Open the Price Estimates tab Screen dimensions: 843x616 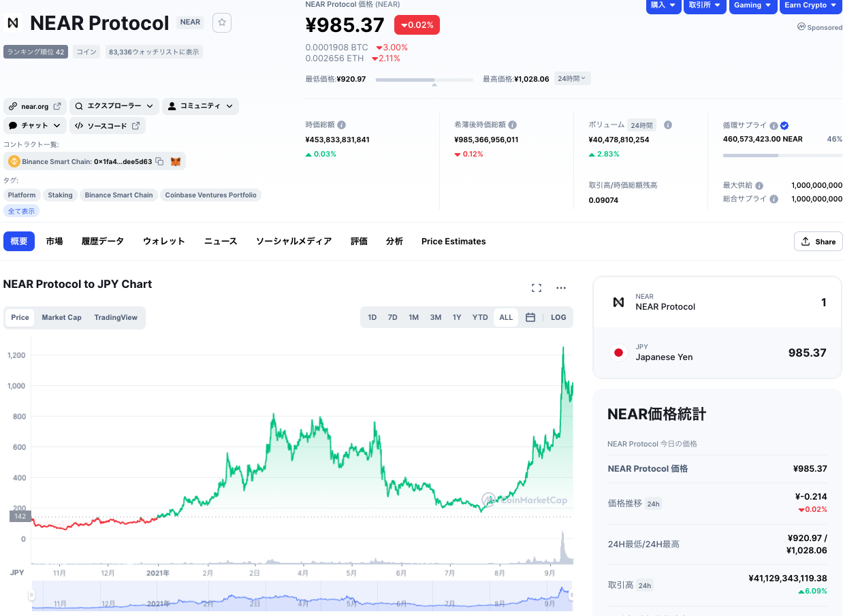point(454,242)
